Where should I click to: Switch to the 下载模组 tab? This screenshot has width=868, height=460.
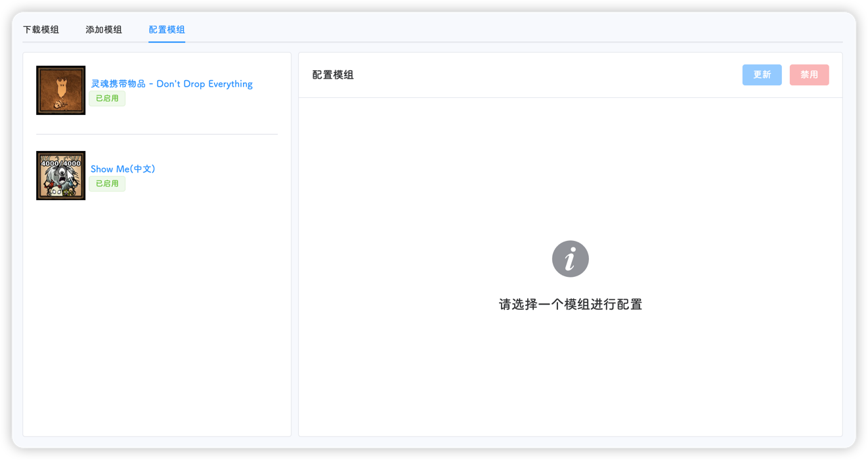(x=40, y=30)
